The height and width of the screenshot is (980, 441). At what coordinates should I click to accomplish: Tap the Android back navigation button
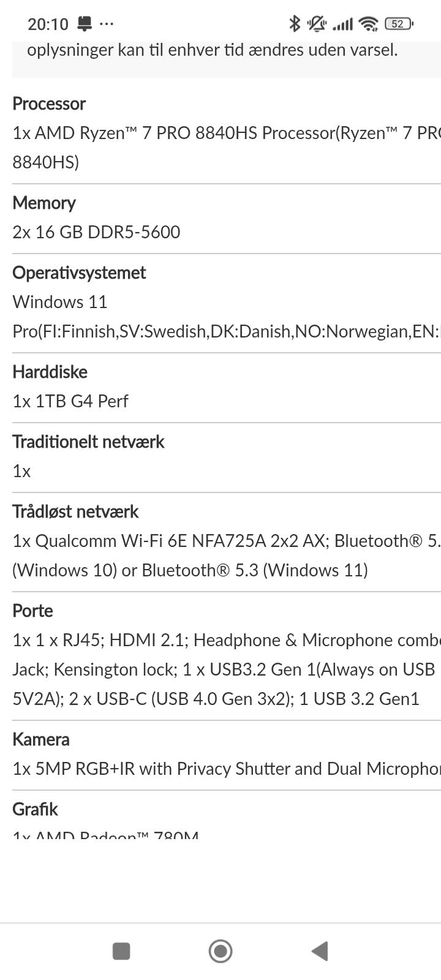click(320, 951)
